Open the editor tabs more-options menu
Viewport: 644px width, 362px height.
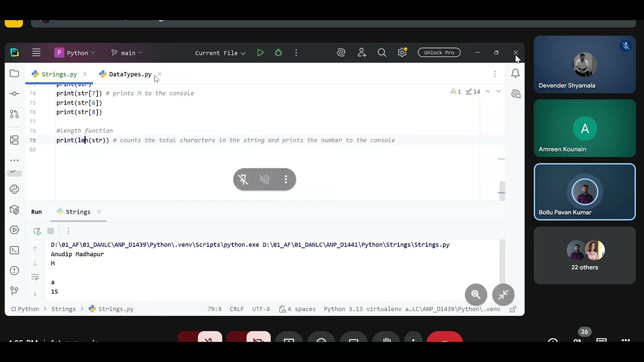pyautogui.click(x=495, y=74)
